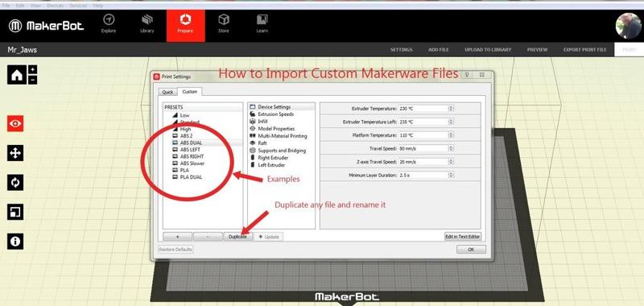Viewport: 644px width, 306px height.
Task: Open the object Info panel
Action: click(15, 242)
